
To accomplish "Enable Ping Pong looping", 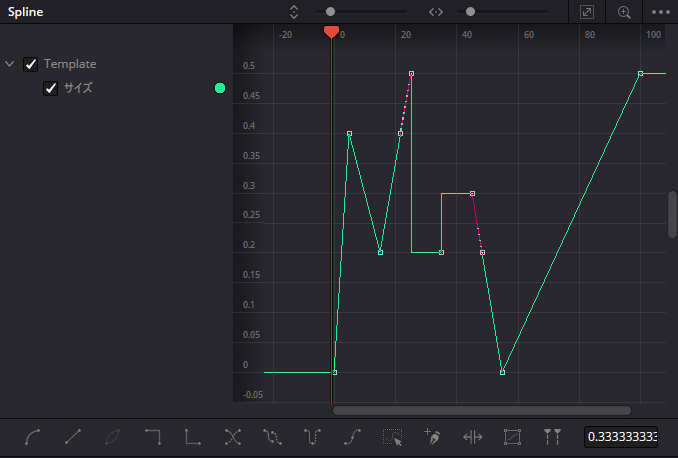I will pos(312,437).
